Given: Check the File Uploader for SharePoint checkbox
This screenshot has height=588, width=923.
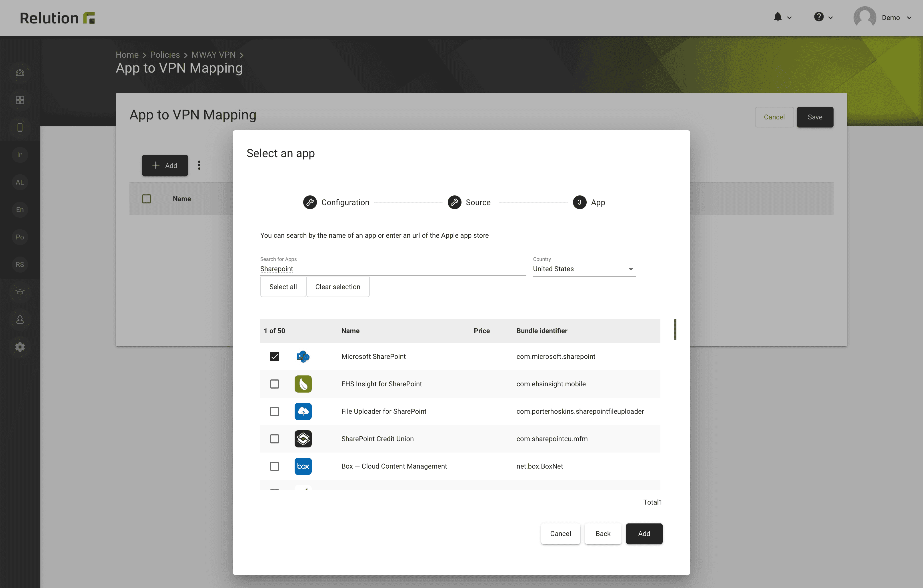Looking at the screenshot, I should coord(274,411).
